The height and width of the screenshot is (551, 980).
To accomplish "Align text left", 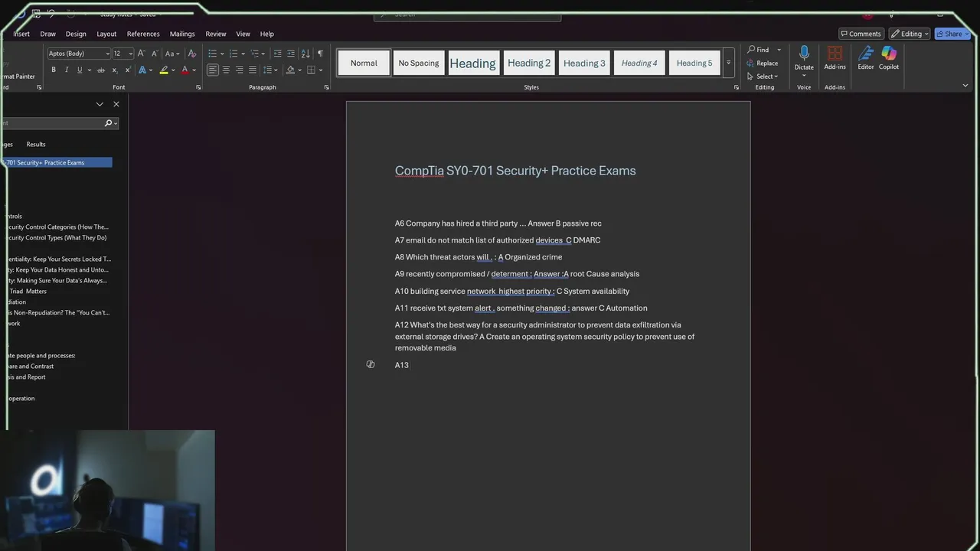I will coord(213,70).
